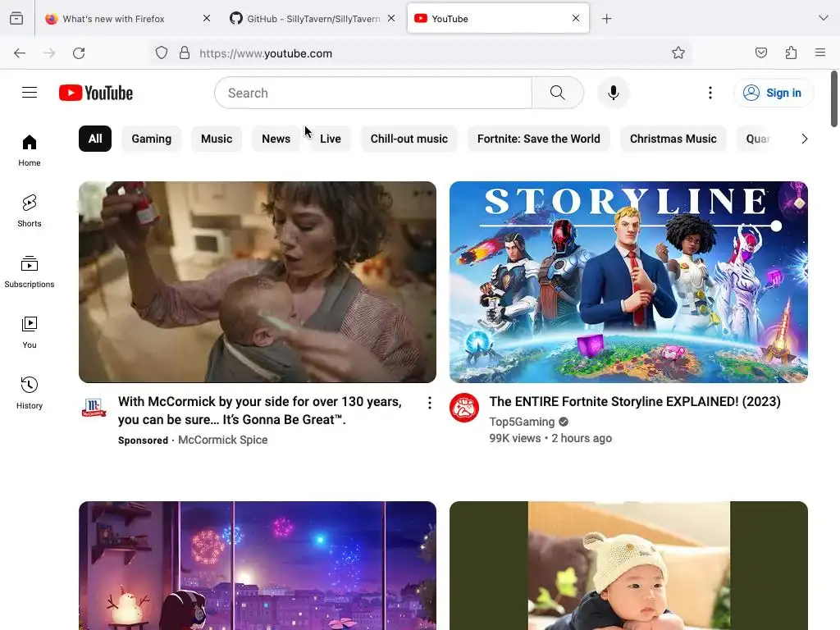Bookmark this page with star icon

pos(678,52)
